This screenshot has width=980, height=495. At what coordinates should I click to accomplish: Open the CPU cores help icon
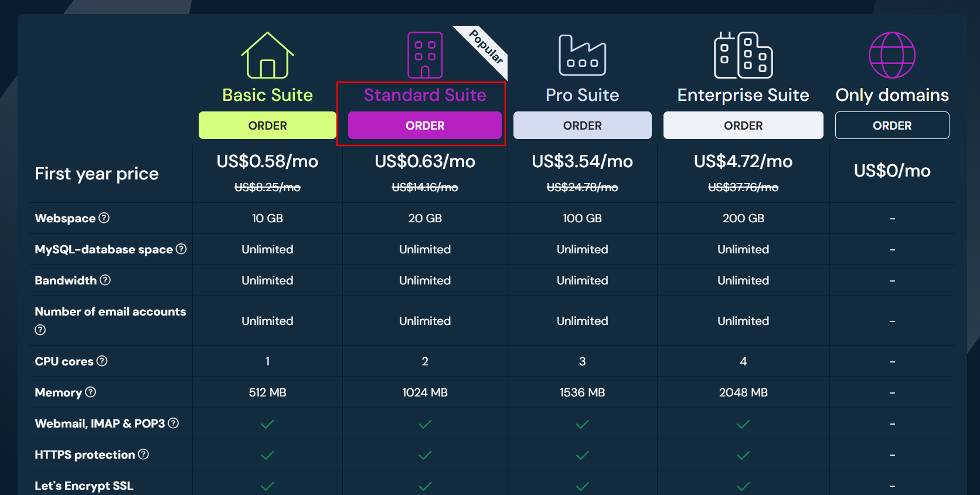(102, 361)
